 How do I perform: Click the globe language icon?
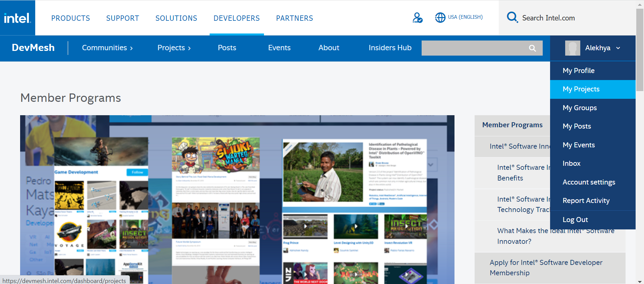440,17
